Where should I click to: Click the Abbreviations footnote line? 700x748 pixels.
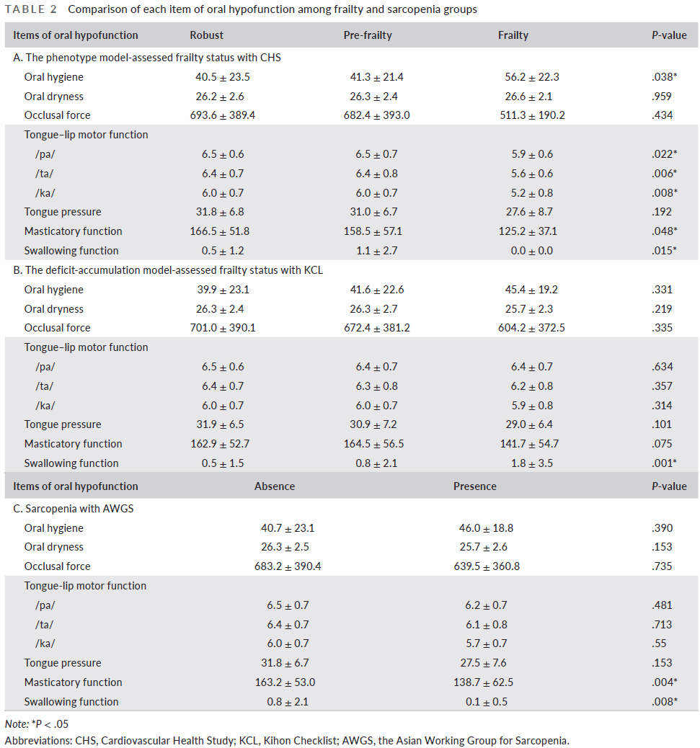click(287, 741)
